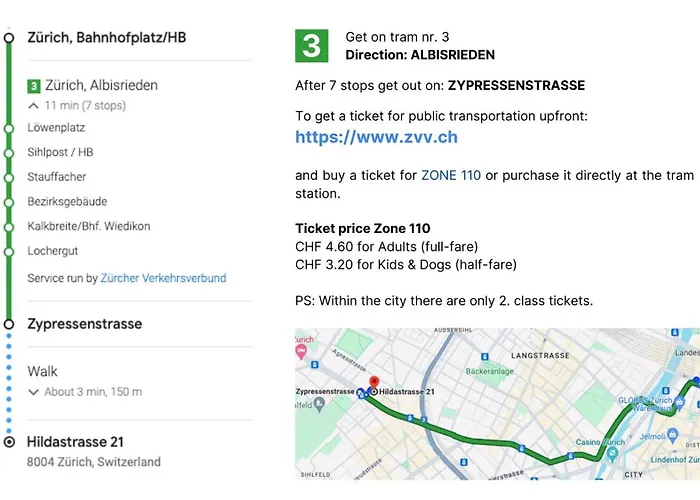Click the Stauffacher stop in the list
The width and height of the screenshot is (700, 500).
[54, 177]
